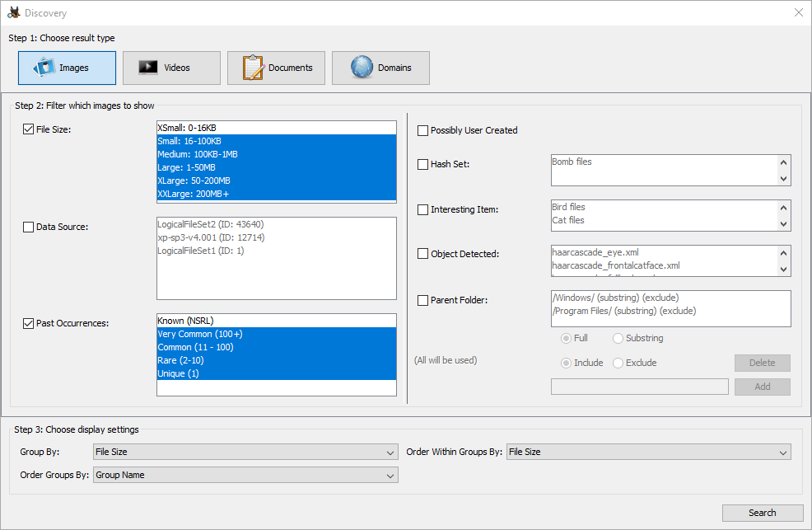812x530 pixels.
Task: Pick the Documents clipboard icon
Action: (x=253, y=68)
